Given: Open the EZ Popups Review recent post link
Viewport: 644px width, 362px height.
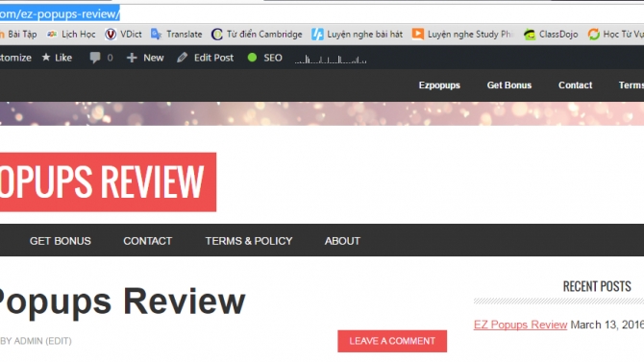Looking at the screenshot, I should pos(520,325).
